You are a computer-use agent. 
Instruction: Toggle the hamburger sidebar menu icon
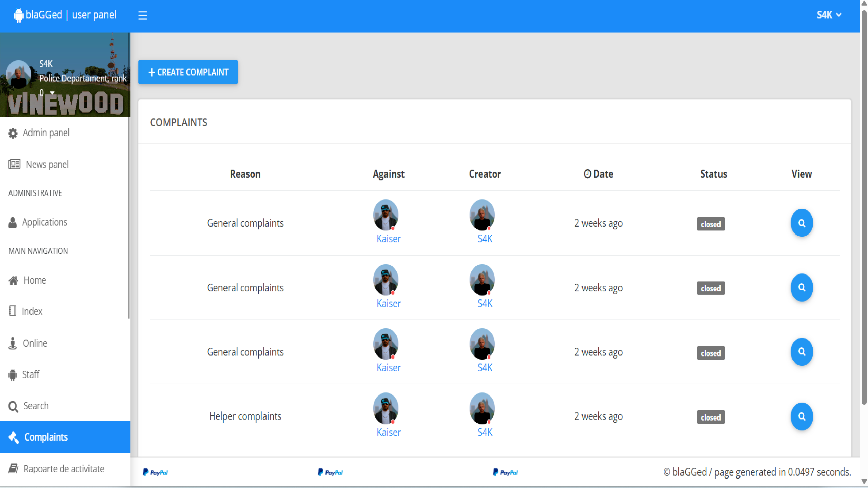point(143,15)
